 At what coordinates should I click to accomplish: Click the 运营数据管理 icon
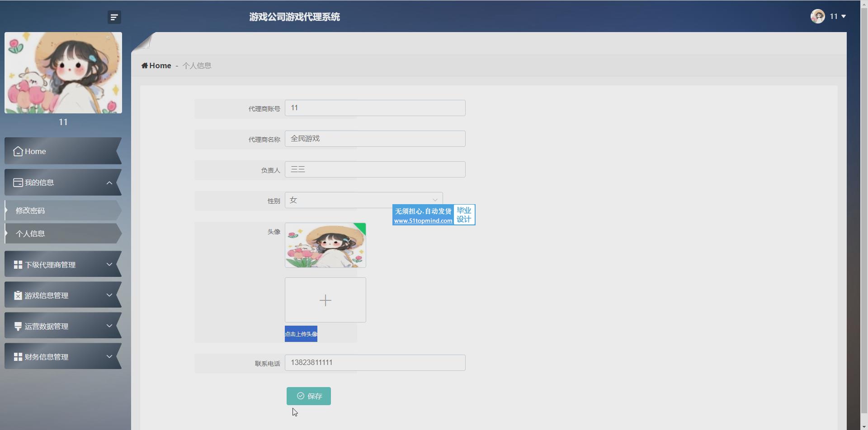pyautogui.click(x=18, y=326)
